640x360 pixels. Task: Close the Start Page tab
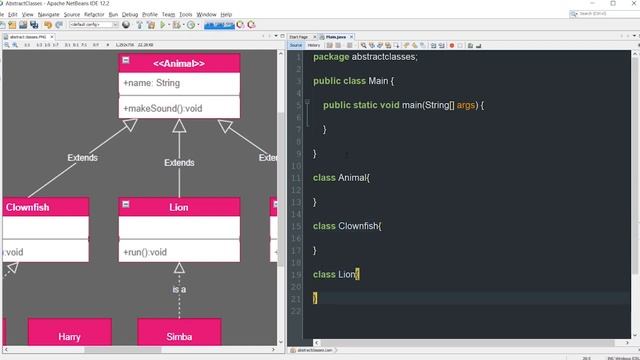point(315,37)
